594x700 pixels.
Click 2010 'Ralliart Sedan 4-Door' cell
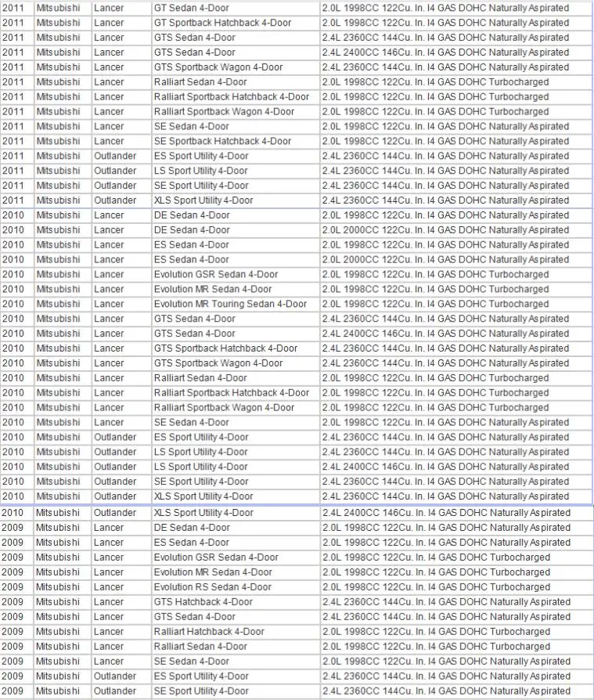click(x=236, y=377)
